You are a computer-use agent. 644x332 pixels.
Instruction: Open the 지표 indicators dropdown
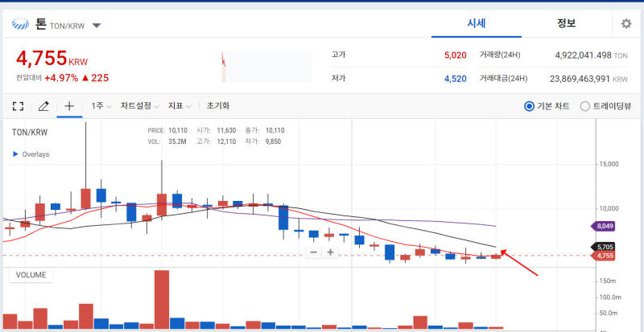coord(180,106)
